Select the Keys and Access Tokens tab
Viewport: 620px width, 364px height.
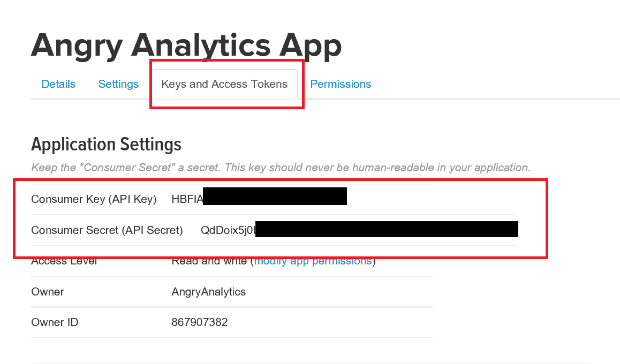click(224, 84)
